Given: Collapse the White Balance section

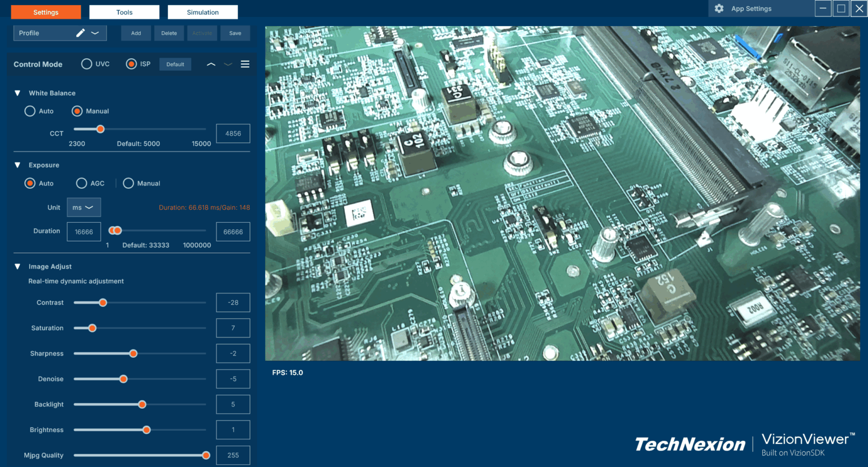Looking at the screenshot, I should [x=18, y=93].
